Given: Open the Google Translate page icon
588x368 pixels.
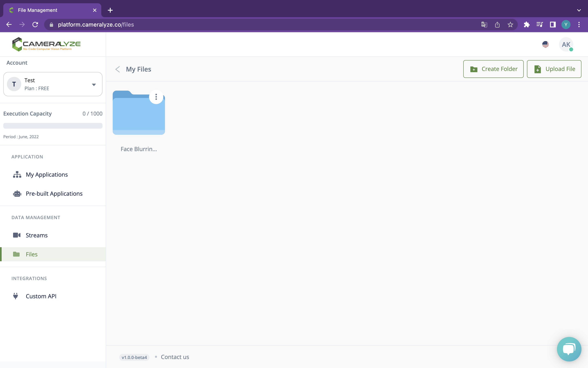Looking at the screenshot, I should [x=484, y=25].
